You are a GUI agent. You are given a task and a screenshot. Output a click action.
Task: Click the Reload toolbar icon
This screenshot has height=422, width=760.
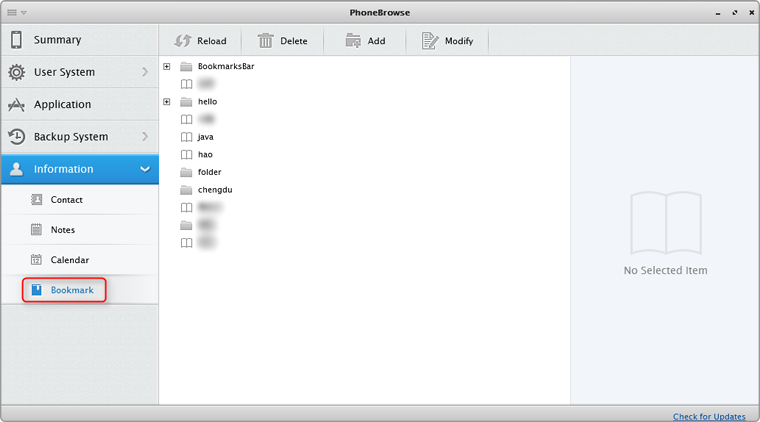183,41
